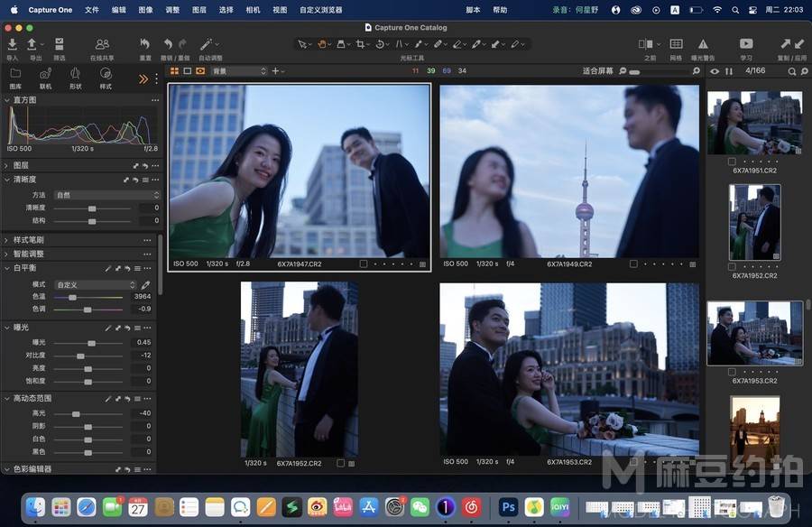Open the Image (图像) menu
This screenshot has height=527, width=812.
click(x=145, y=10)
